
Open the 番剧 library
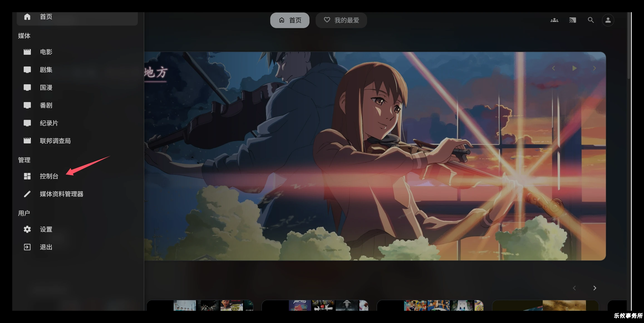click(77, 105)
